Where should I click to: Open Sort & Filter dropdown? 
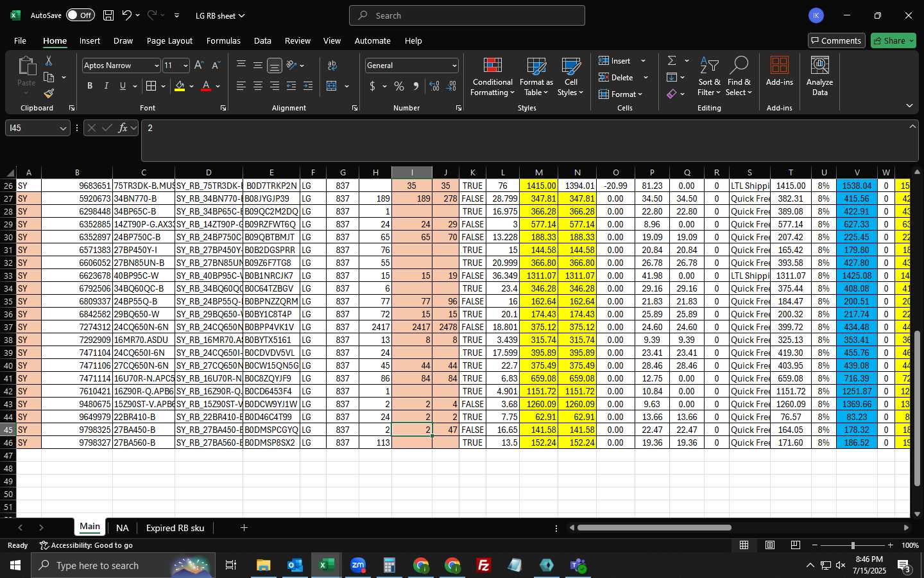[x=709, y=77]
